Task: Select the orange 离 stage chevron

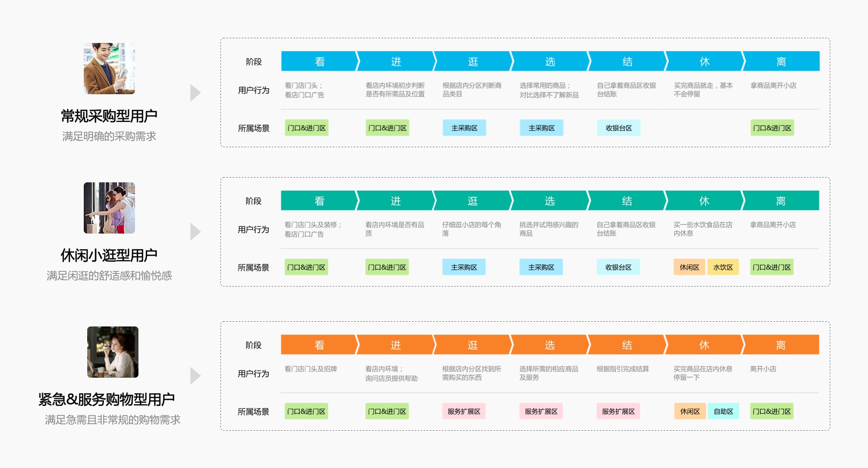Action: [x=781, y=345]
